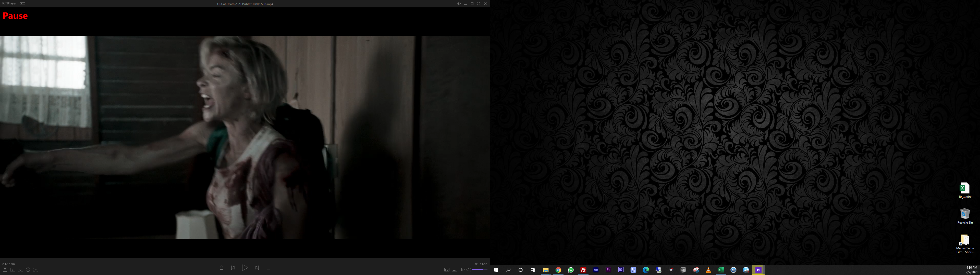Go to the previous track

(233, 268)
